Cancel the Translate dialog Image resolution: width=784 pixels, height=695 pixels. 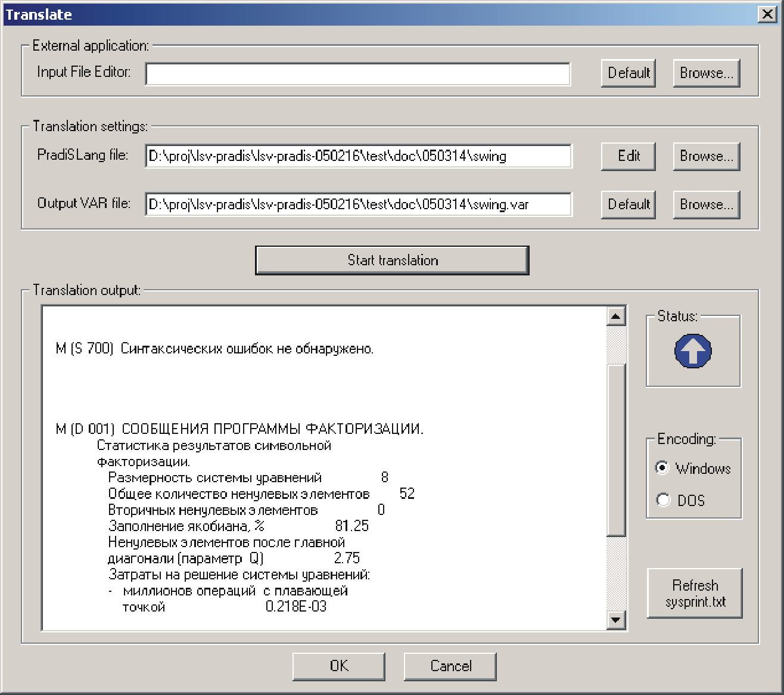450,666
